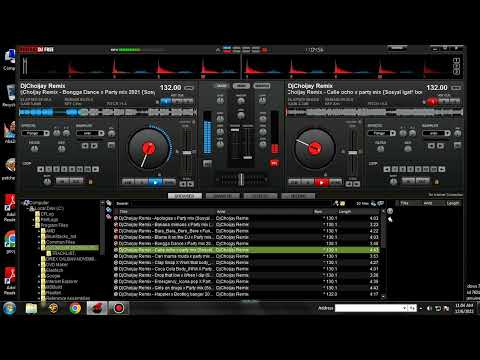Open the right deck Sampler dropdown
480x360 pixels.
pyautogui.click(x=436, y=133)
